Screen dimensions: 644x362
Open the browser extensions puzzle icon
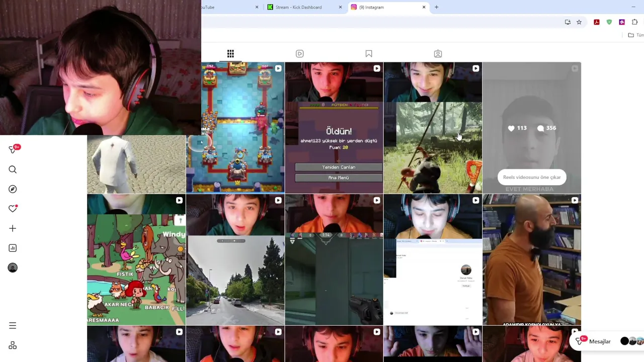(634, 22)
